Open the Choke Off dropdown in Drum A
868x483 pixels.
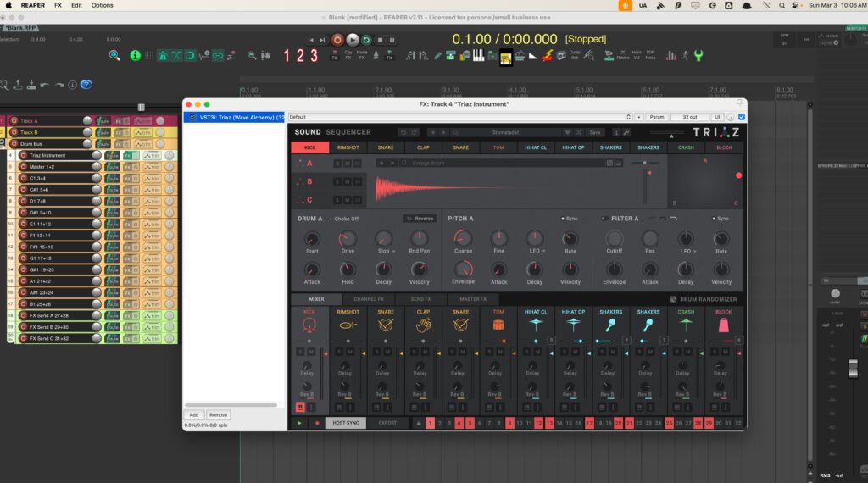click(x=344, y=219)
